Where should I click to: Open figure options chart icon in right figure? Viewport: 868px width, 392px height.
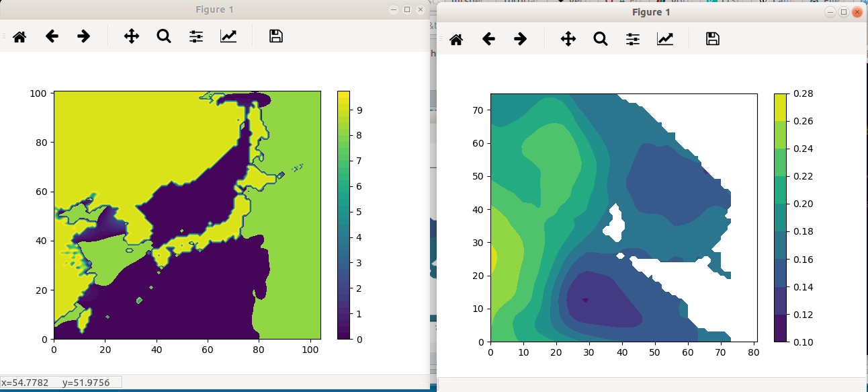(x=665, y=39)
